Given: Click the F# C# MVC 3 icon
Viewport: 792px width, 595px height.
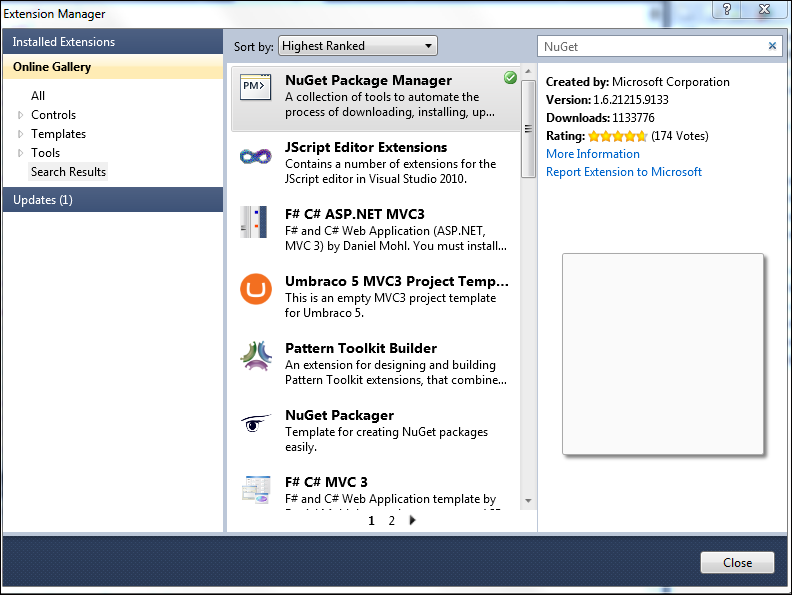Looking at the screenshot, I should [x=255, y=489].
